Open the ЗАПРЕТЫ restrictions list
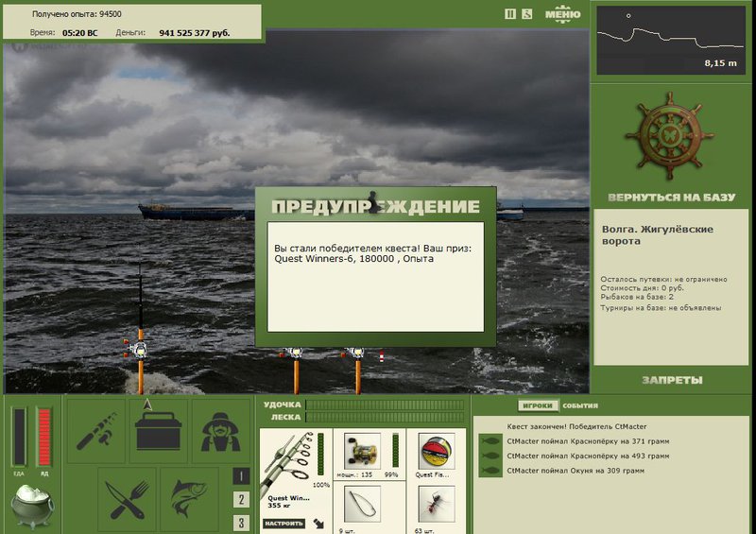Image resolution: width=756 pixels, height=534 pixels. pyautogui.click(x=672, y=380)
